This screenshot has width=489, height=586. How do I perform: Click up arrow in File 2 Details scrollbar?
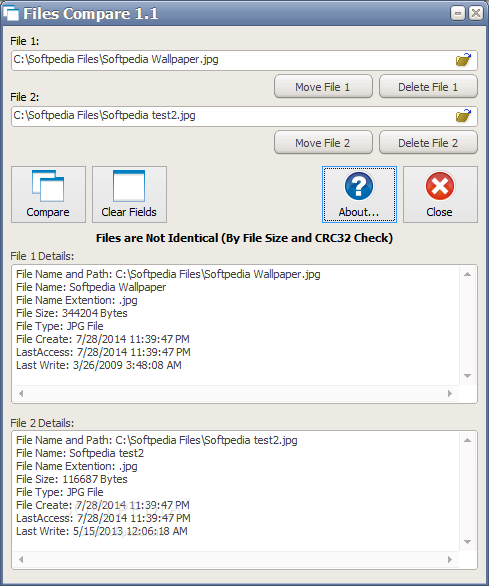(467, 440)
